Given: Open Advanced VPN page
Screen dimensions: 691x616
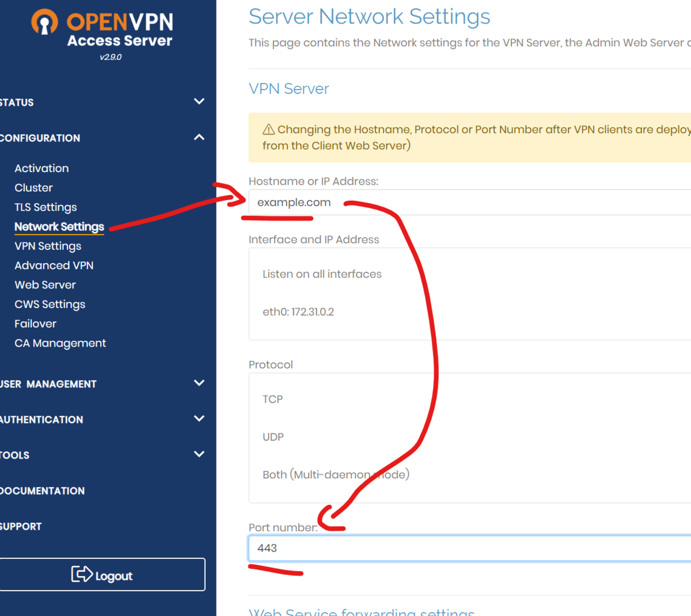Looking at the screenshot, I should (x=54, y=265).
